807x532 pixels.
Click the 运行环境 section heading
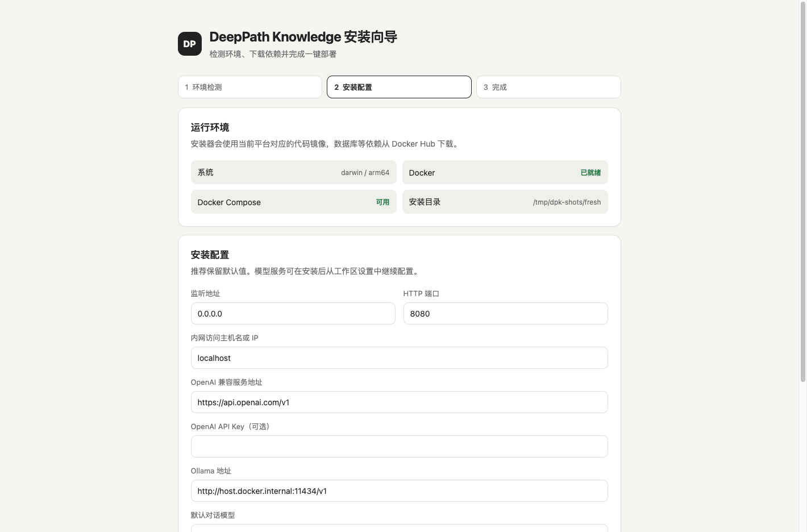click(210, 127)
